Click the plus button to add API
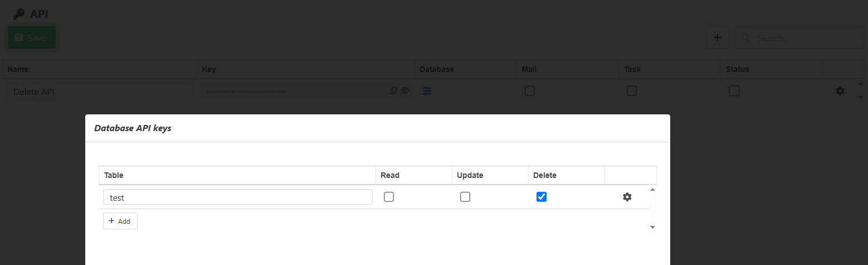This screenshot has height=265, width=868. pos(718,37)
